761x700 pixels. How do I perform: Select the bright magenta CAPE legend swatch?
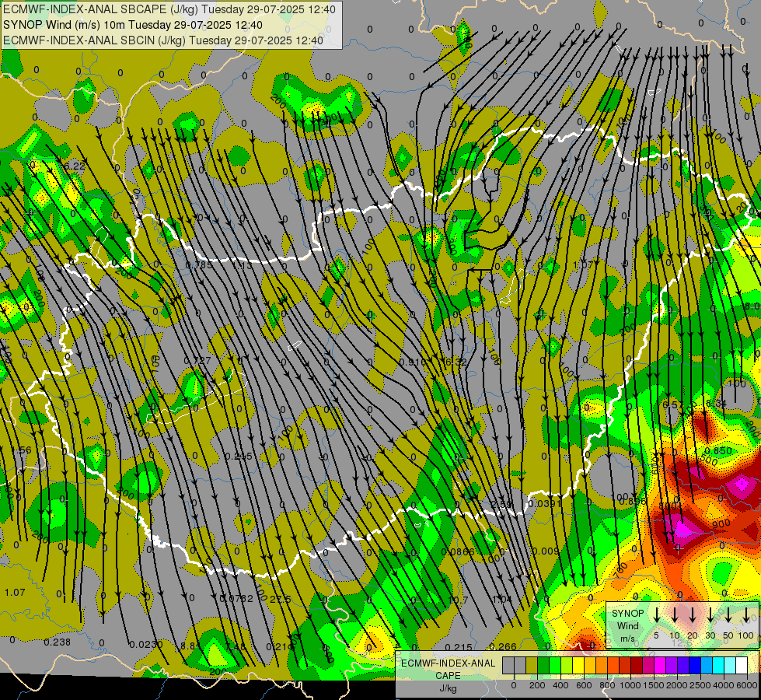[660, 666]
